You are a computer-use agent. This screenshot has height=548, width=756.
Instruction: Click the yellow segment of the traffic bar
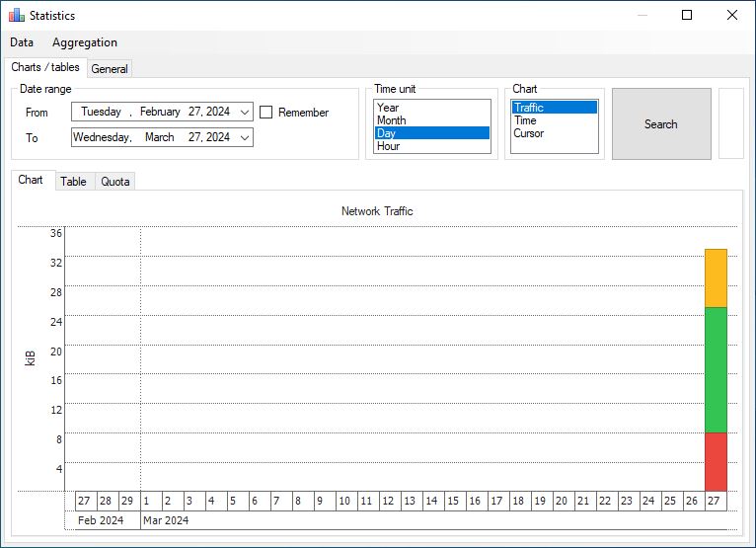[716, 278]
